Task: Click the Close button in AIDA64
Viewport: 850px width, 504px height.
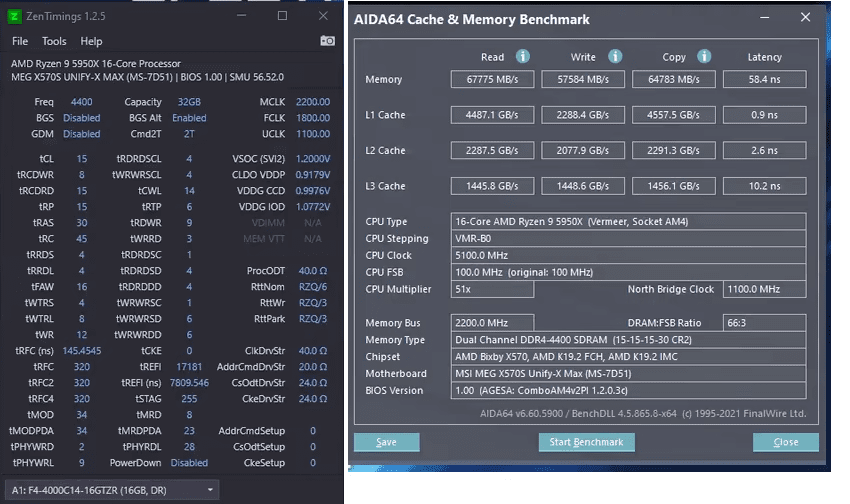Action: [785, 442]
